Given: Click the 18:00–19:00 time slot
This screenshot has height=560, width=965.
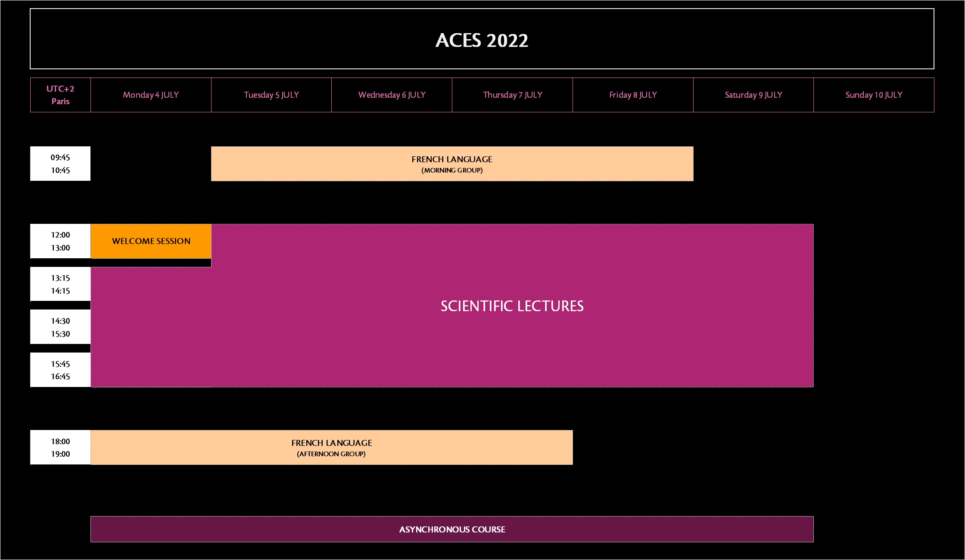Looking at the screenshot, I should pos(60,448).
